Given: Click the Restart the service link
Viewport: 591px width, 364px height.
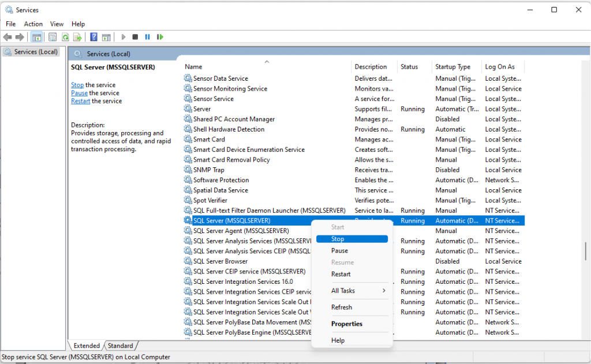Looking at the screenshot, I should (x=80, y=100).
